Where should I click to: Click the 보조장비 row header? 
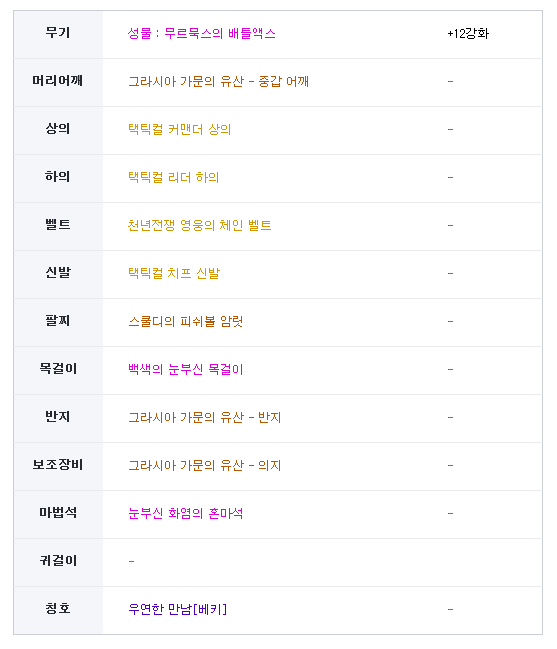tap(58, 465)
